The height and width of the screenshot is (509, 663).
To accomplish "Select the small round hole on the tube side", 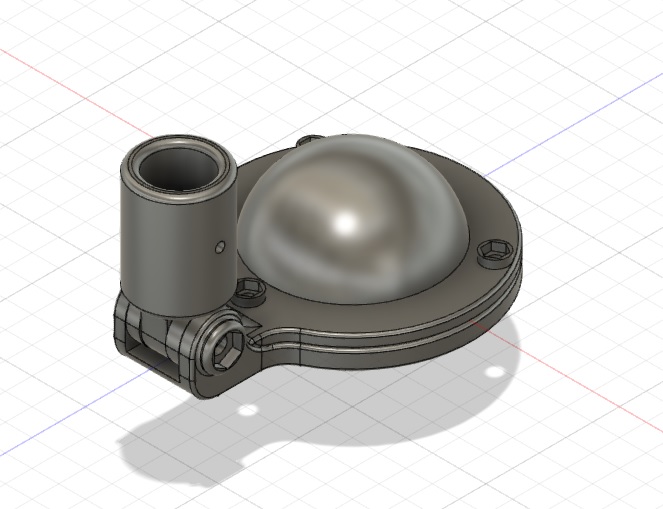I will (x=219, y=247).
